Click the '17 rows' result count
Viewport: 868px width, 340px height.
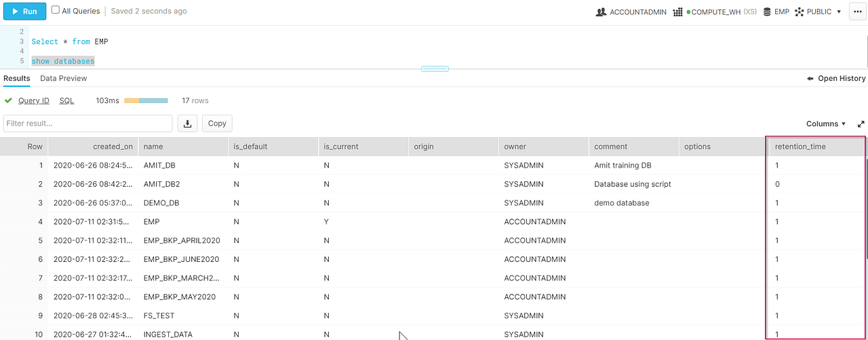[195, 100]
